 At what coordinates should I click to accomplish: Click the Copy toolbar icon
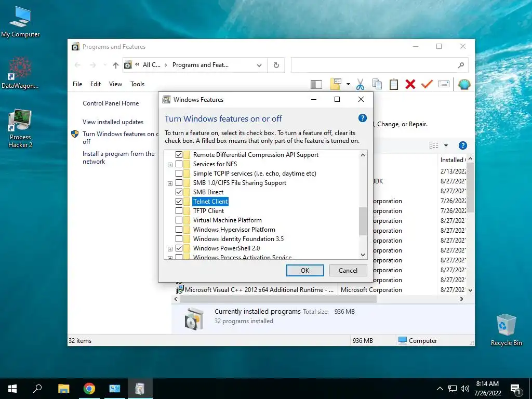tap(377, 84)
